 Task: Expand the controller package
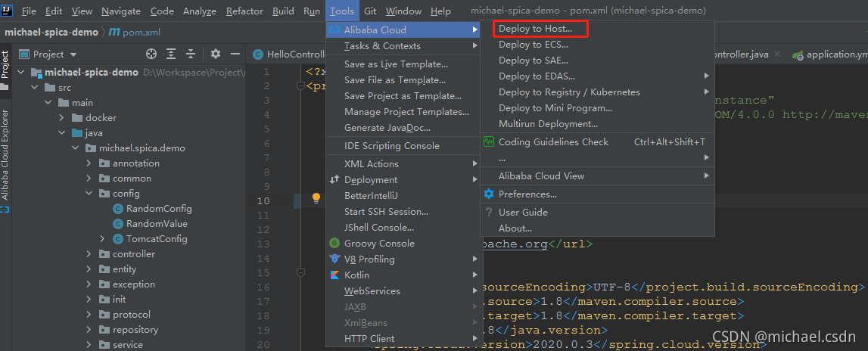[89, 254]
